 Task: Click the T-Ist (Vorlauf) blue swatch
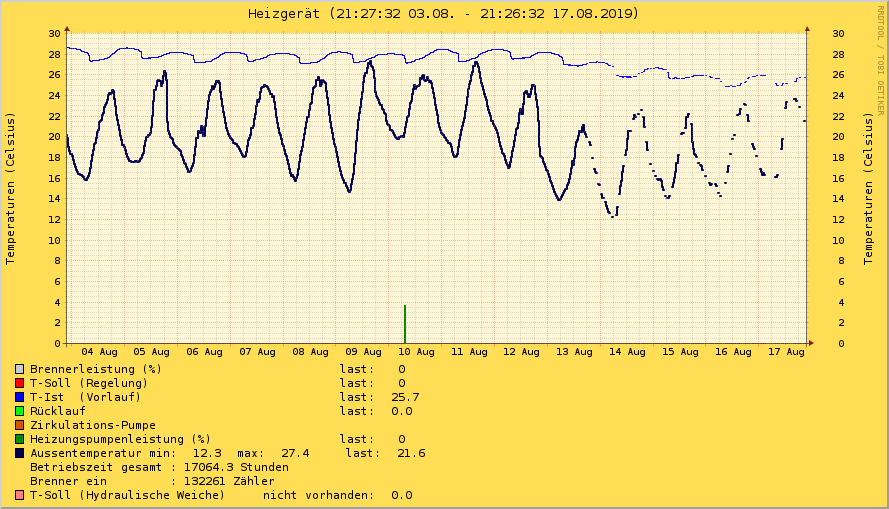(x=20, y=397)
